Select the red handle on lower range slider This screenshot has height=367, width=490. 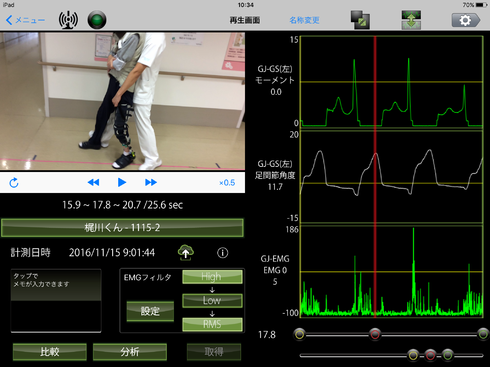430,355
